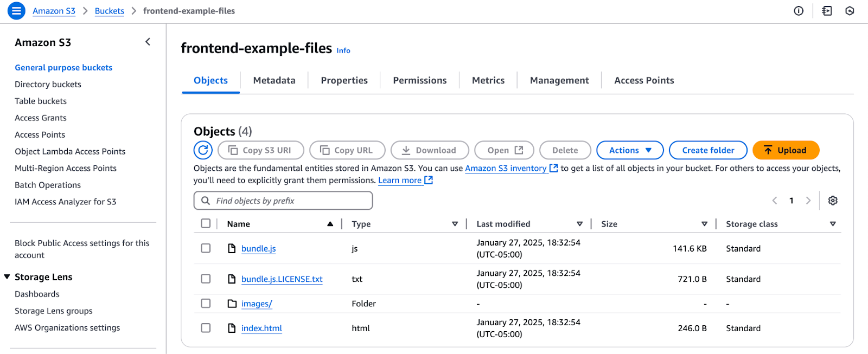868x354 pixels.
Task: Click the Download button
Action: coord(430,150)
